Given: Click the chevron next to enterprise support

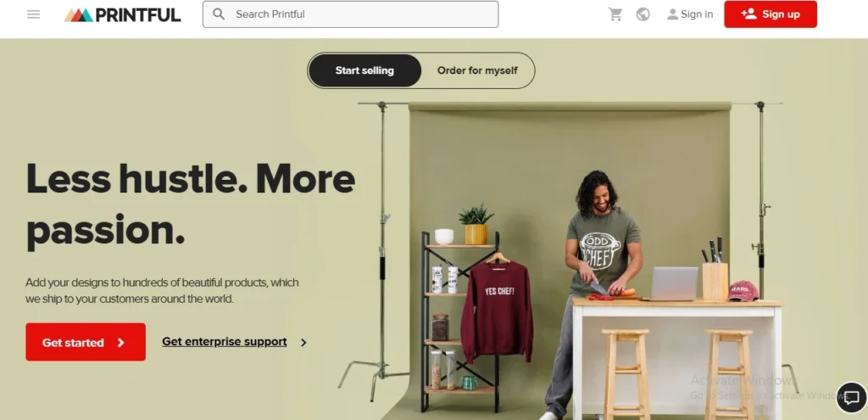Looking at the screenshot, I should point(303,343).
